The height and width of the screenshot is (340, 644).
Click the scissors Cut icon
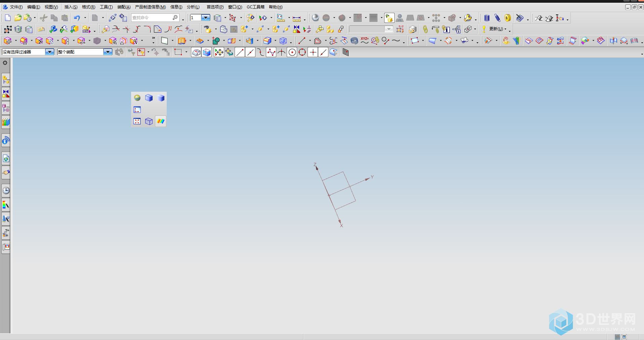point(43,18)
